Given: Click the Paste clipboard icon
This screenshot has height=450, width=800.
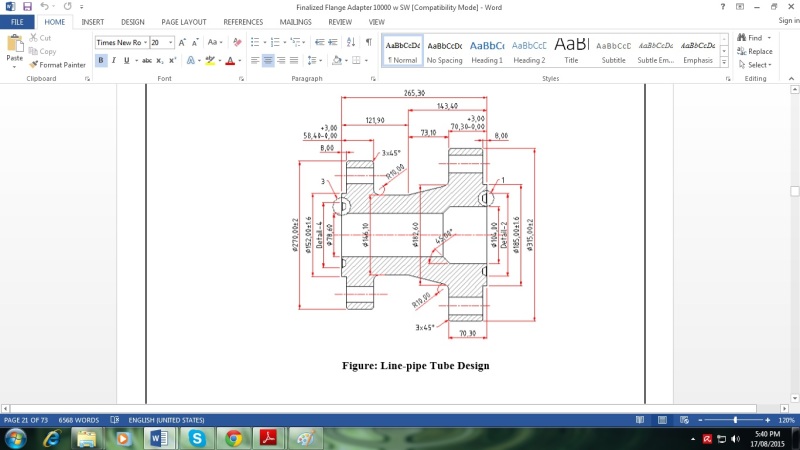Looking at the screenshot, I should pyautogui.click(x=15, y=44).
